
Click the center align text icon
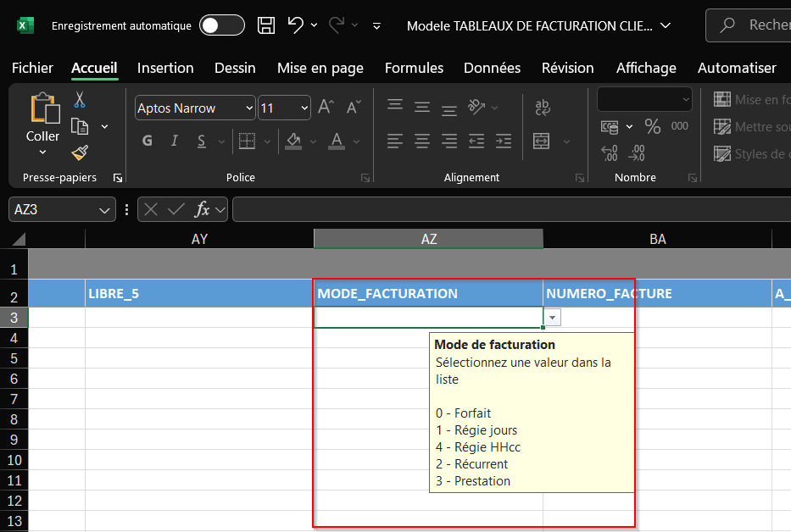click(x=421, y=141)
